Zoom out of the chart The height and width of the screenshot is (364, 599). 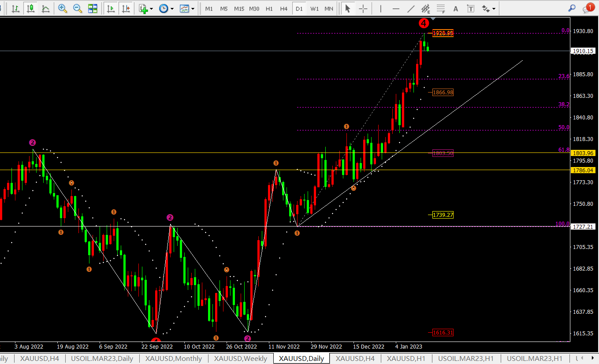pyautogui.click(x=78, y=8)
